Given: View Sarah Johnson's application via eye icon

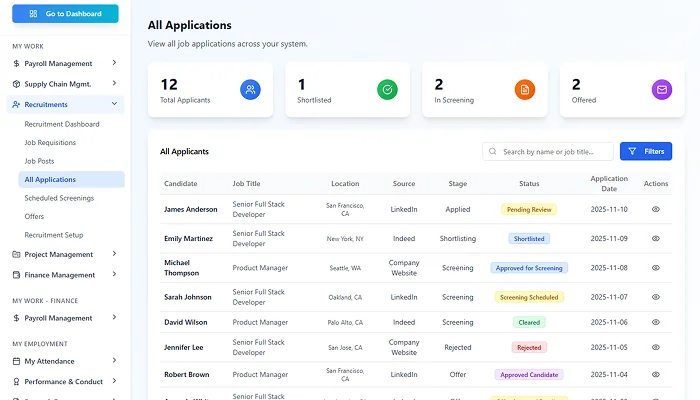Looking at the screenshot, I should 656,297.
